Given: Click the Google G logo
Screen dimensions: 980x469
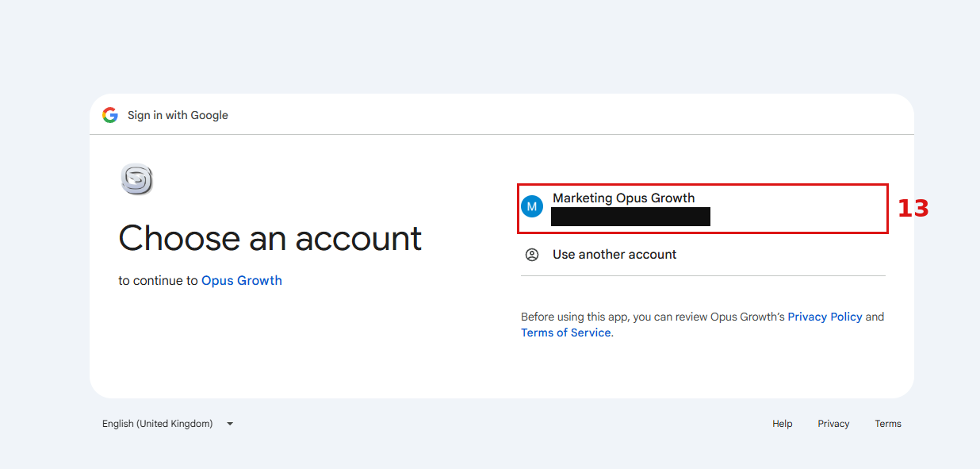Looking at the screenshot, I should point(110,115).
